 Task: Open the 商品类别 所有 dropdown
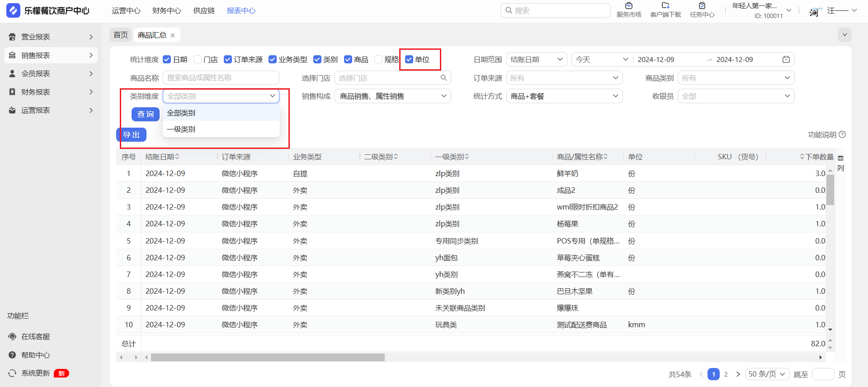(736, 78)
